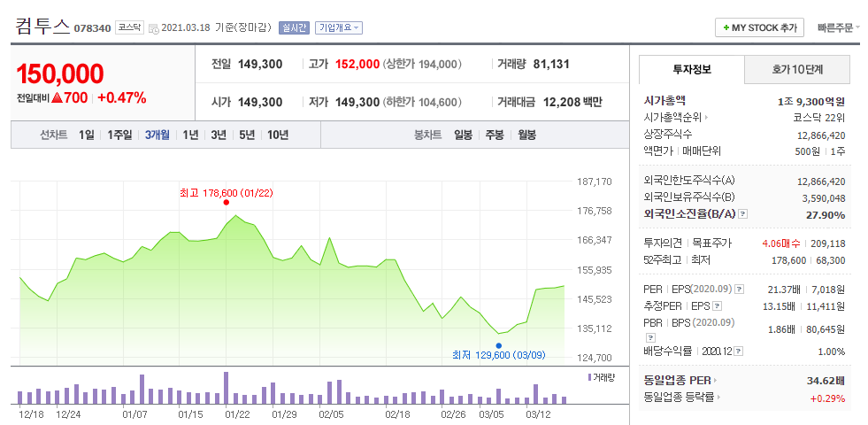Click the green plus icon in MY STOCK 추가
This screenshot has height=425, width=868.
(726, 27)
